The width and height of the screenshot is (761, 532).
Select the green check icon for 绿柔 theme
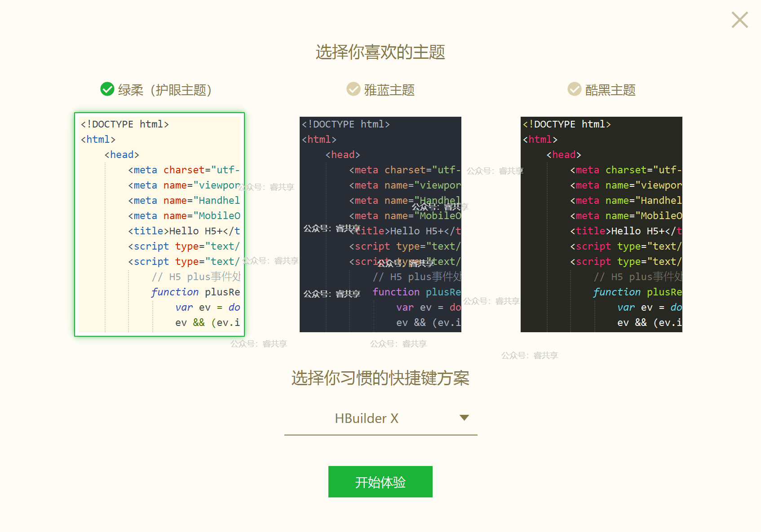(107, 89)
